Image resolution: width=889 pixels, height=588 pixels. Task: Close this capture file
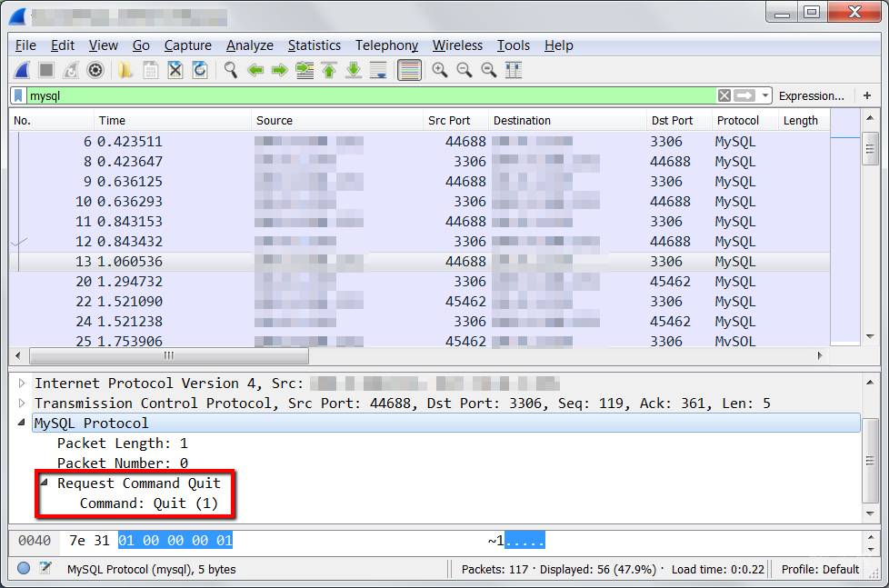pyautogui.click(x=175, y=70)
